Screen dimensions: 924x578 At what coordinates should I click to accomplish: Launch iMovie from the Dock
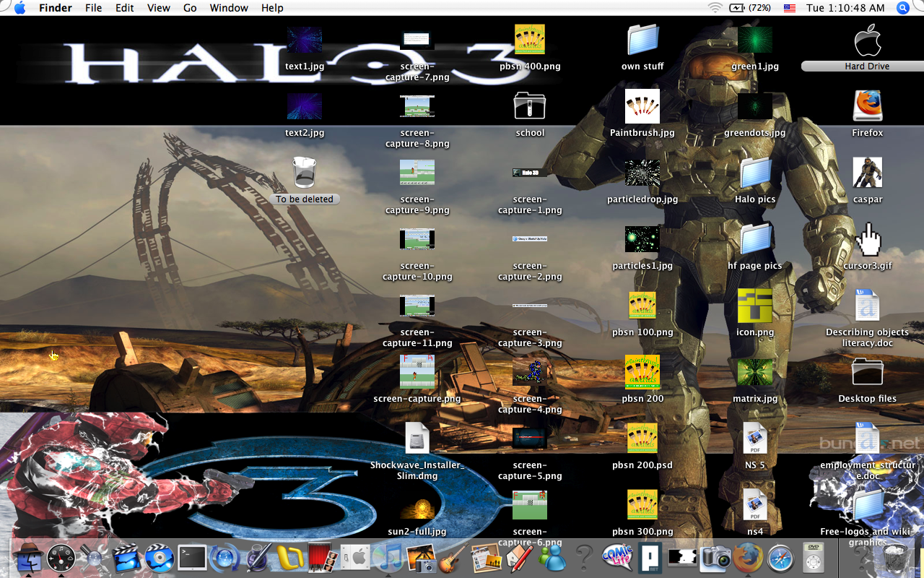pos(127,558)
